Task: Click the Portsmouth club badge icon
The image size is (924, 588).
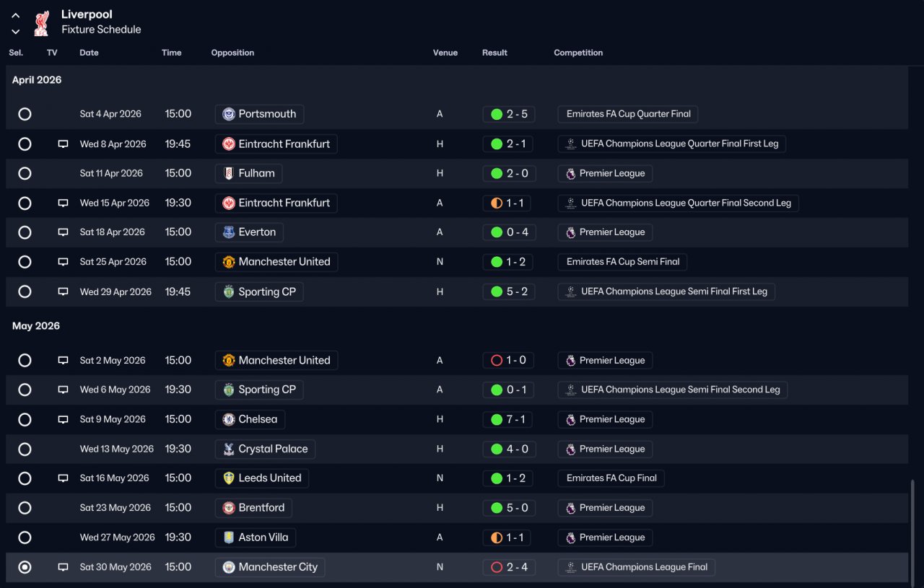Action: 229,114
